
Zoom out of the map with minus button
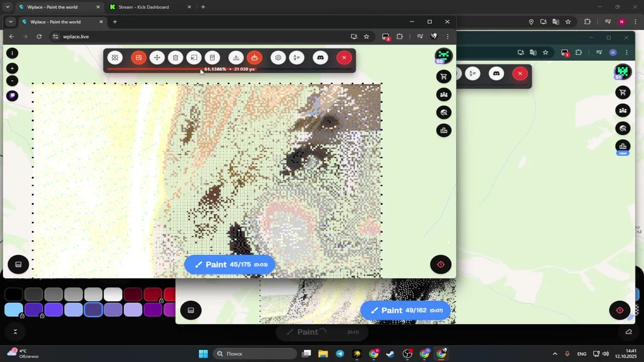coord(12,81)
